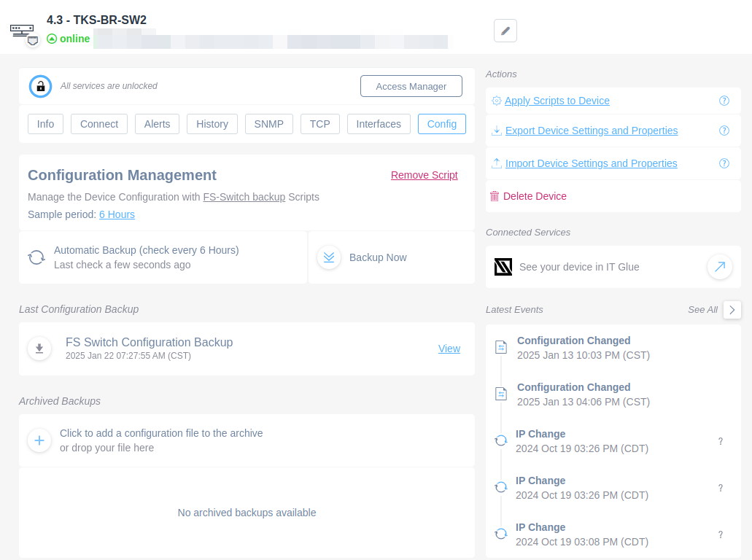Click the 2025 Jan 13 04:06 PM event date
This screenshot has width=752, height=560.
[x=584, y=402]
